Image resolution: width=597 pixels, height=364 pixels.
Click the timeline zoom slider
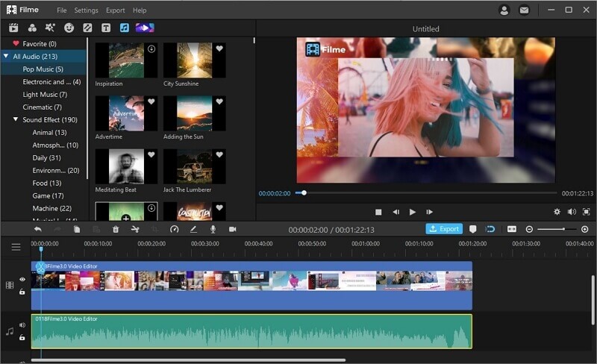(x=557, y=229)
